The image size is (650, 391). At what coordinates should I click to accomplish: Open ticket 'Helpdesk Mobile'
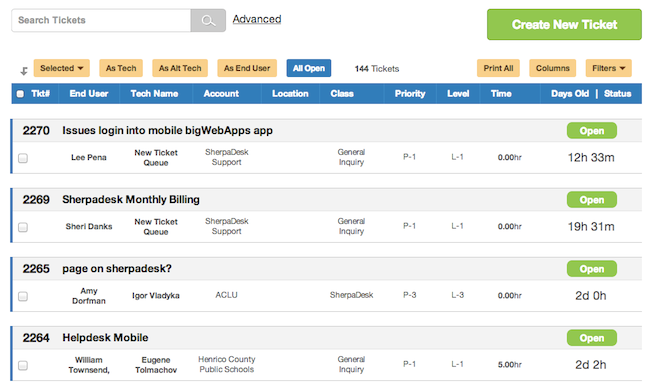(105, 338)
